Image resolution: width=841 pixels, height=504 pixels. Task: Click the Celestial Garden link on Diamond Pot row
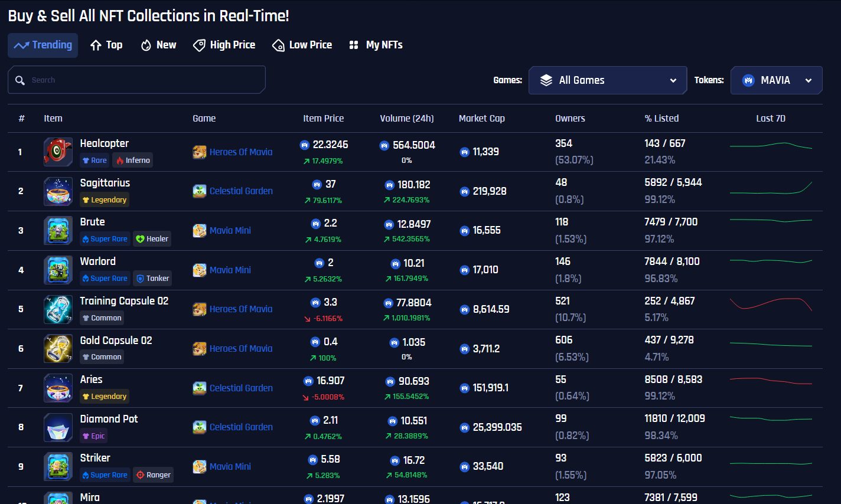[240, 427]
